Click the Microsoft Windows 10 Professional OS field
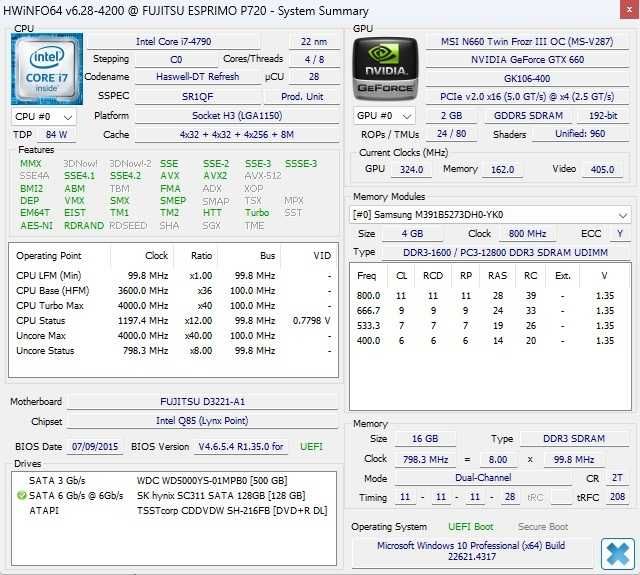This screenshot has height=575, width=640. pos(471,551)
